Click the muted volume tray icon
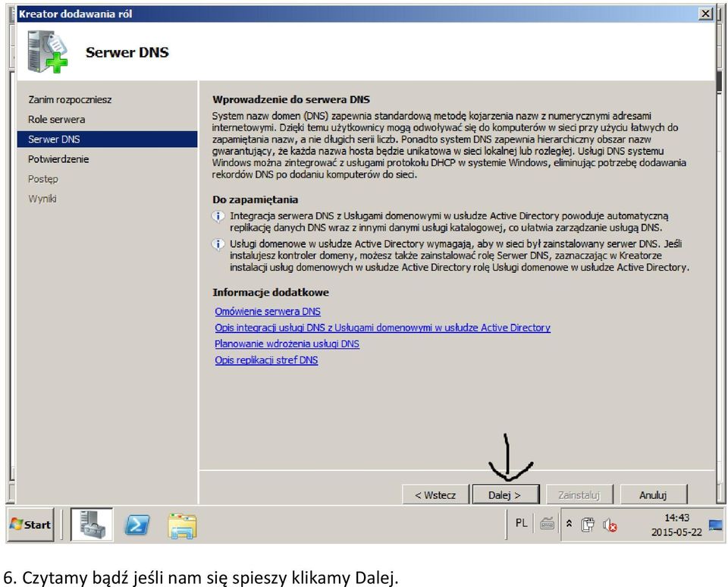Image resolution: width=728 pixels, height=587 pixels. point(610,526)
